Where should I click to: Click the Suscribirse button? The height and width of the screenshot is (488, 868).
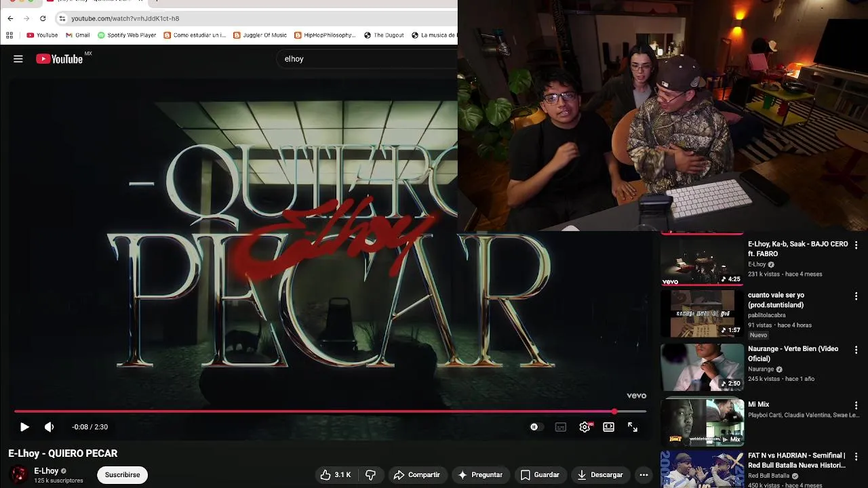click(122, 475)
